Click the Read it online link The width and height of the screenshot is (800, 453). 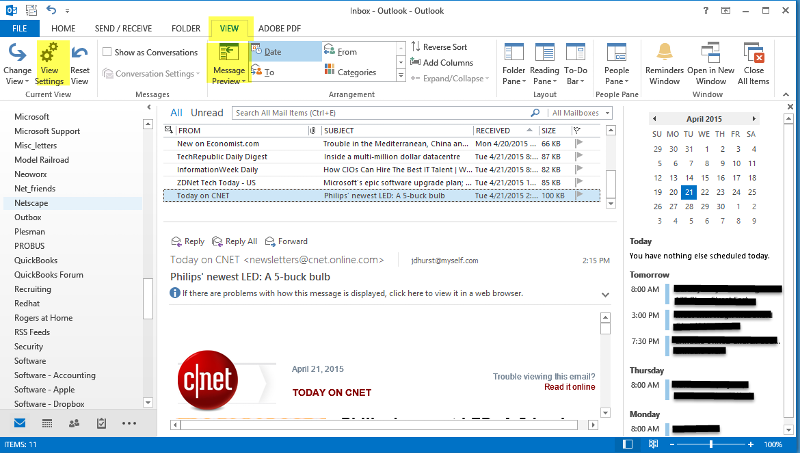(x=569, y=387)
